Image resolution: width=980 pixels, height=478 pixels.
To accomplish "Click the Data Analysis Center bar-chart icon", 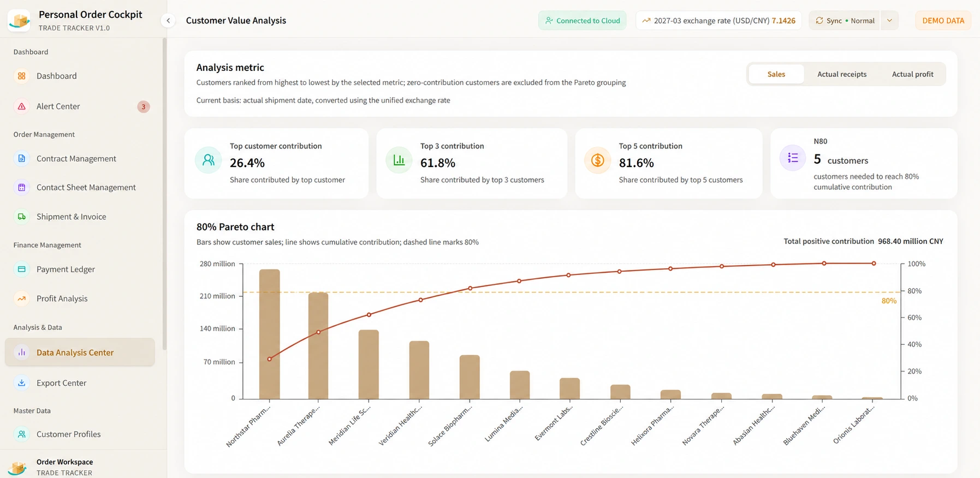I will (x=22, y=352).
